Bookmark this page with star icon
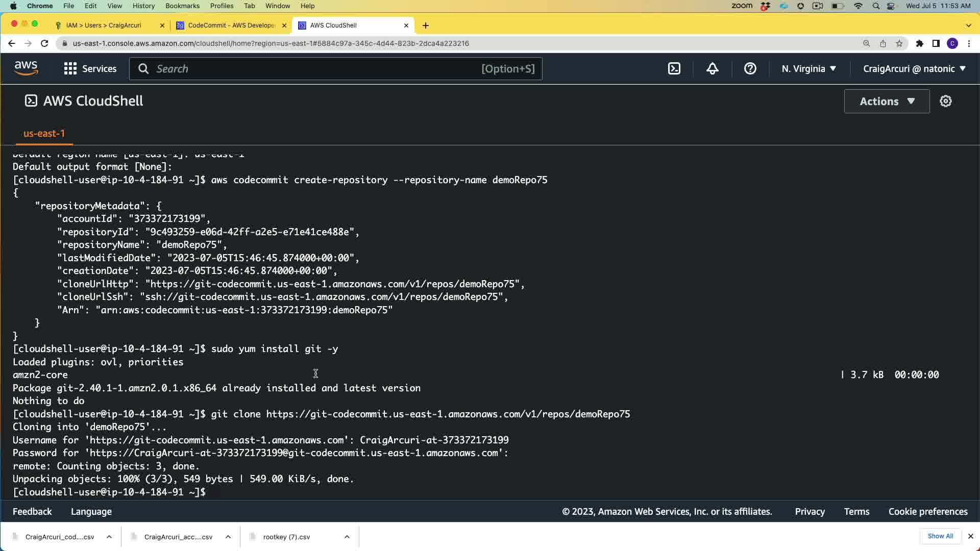 (899, 43)
